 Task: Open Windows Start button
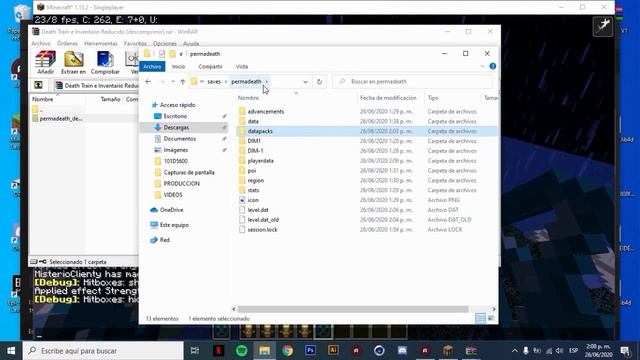(11, 351)
